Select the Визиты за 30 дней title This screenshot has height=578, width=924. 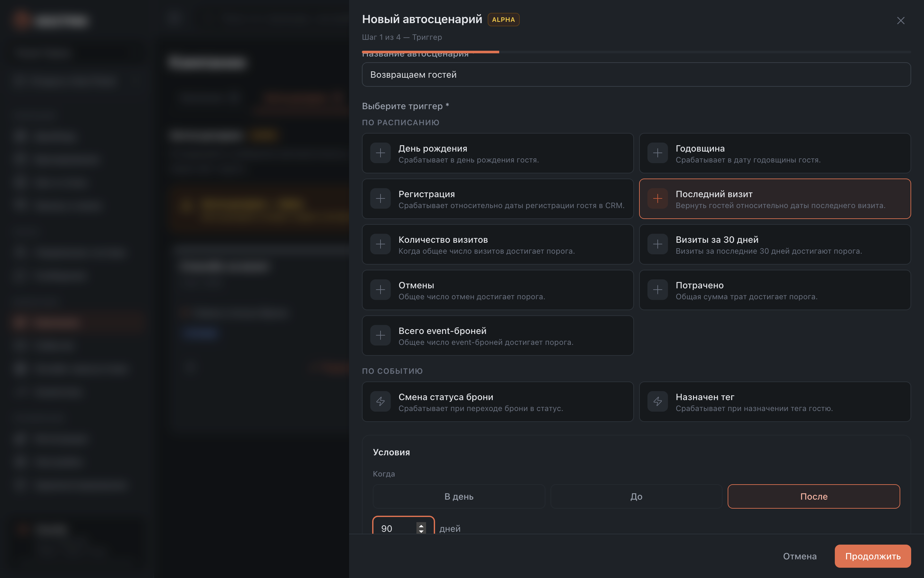tap(717, 240)
